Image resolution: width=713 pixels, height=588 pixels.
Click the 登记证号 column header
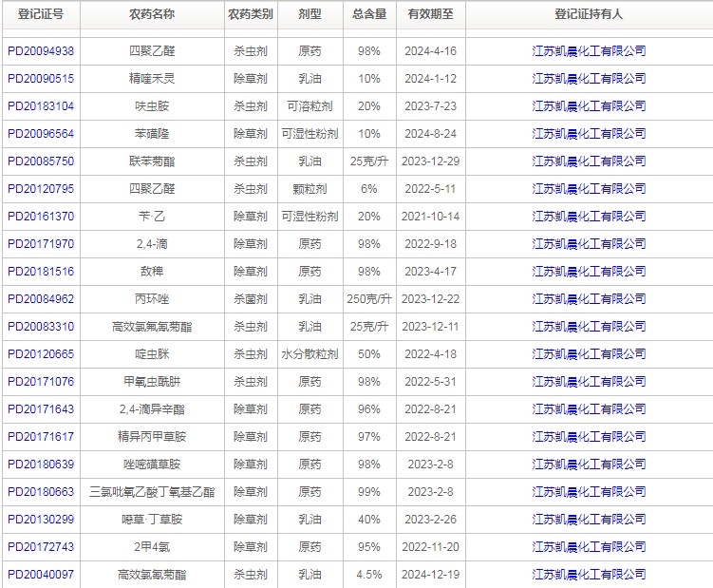(x=41, y=14)
